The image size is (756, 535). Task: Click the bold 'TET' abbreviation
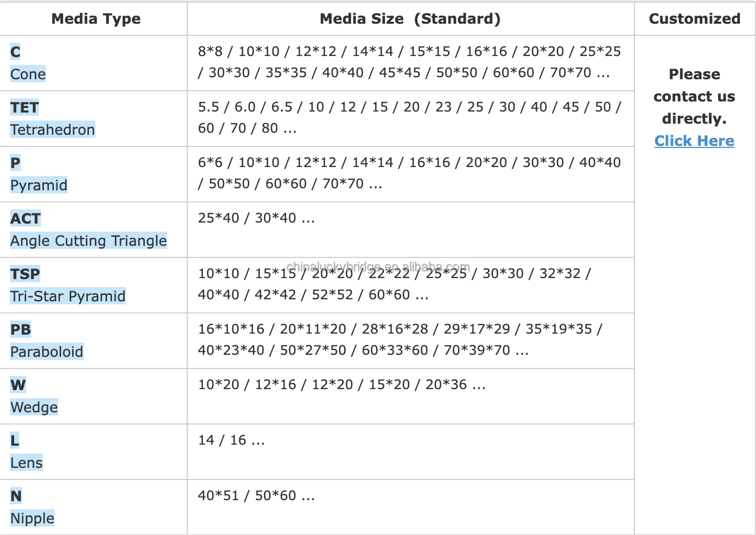click(24, 108)
